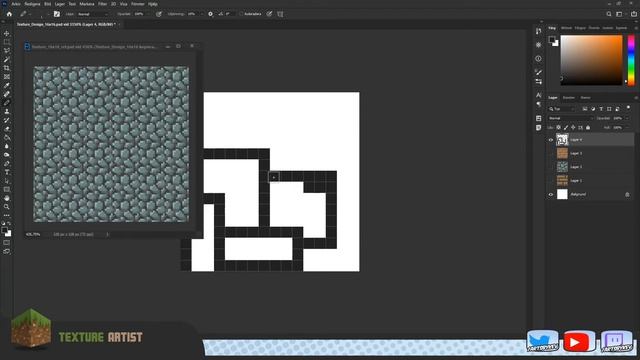Select the Clone Stamp tool
Screen dimensions: 640x360
tap(7, 111)
